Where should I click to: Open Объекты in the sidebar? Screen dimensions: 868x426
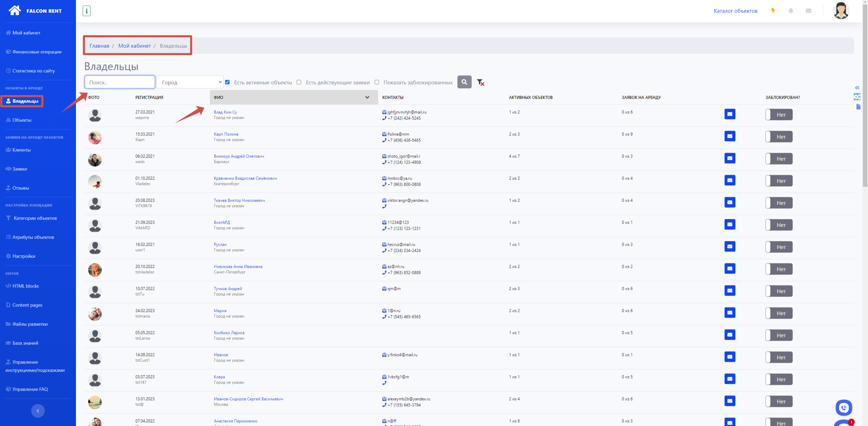(22, 120)
